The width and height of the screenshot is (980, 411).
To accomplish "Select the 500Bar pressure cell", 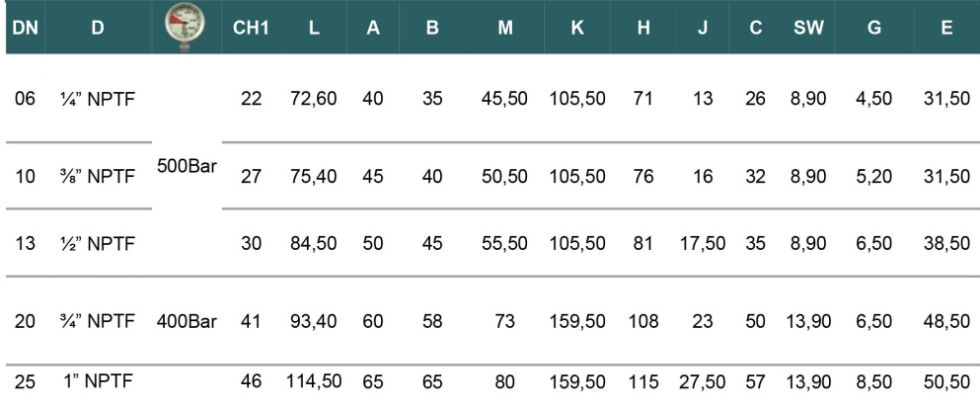I will [x=187, y=167].
